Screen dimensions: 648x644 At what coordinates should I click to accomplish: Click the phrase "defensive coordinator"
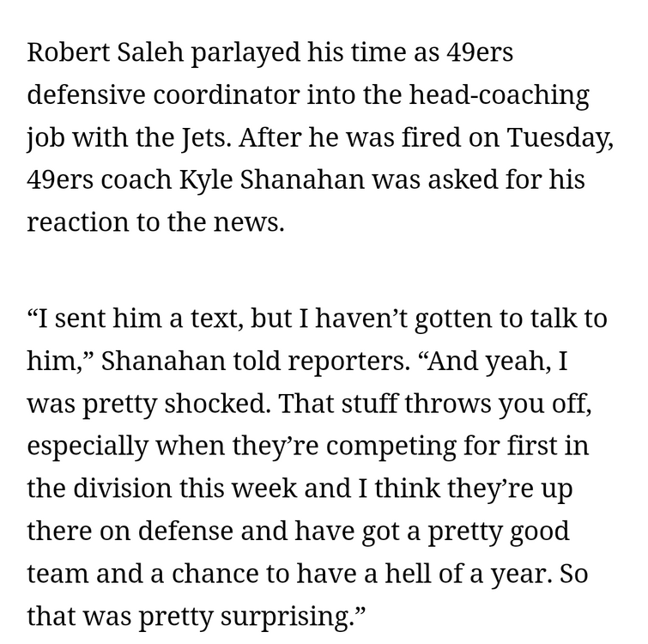[163, 94]
